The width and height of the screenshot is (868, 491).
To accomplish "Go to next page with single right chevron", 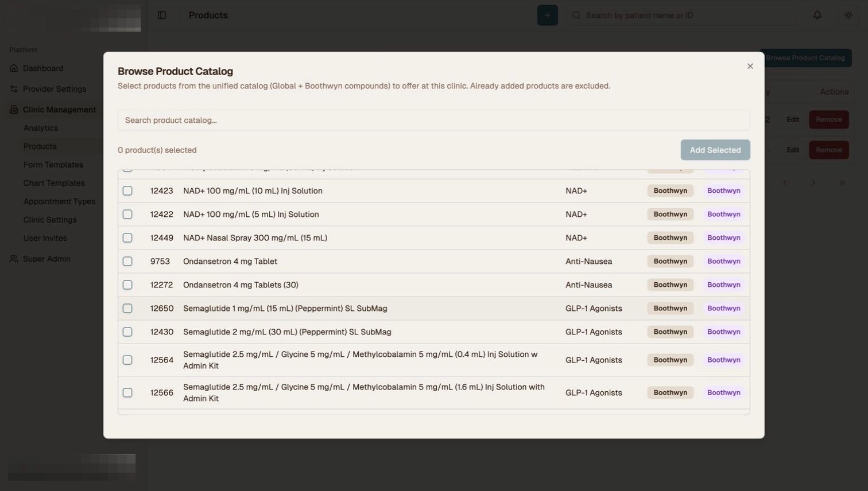I will (x=813, y=183).
